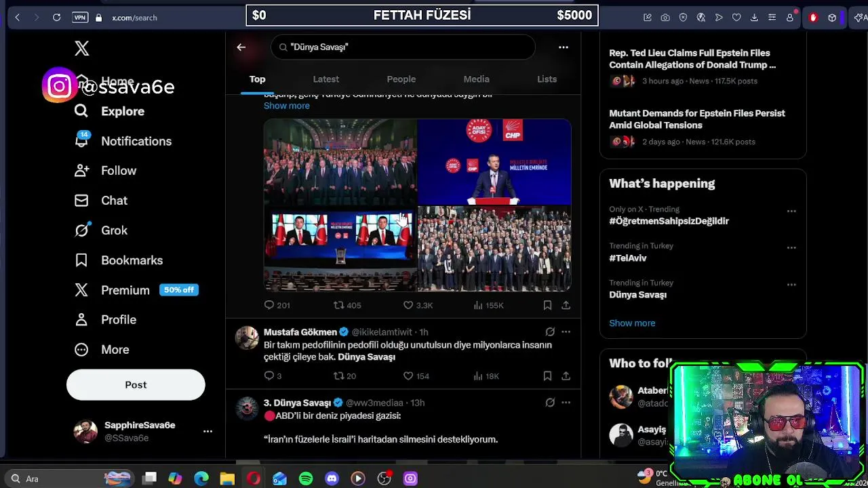Viewport: 868px width, 488px height.
Task: Open Spotify from the taskbar
Action: coord(306,479)
